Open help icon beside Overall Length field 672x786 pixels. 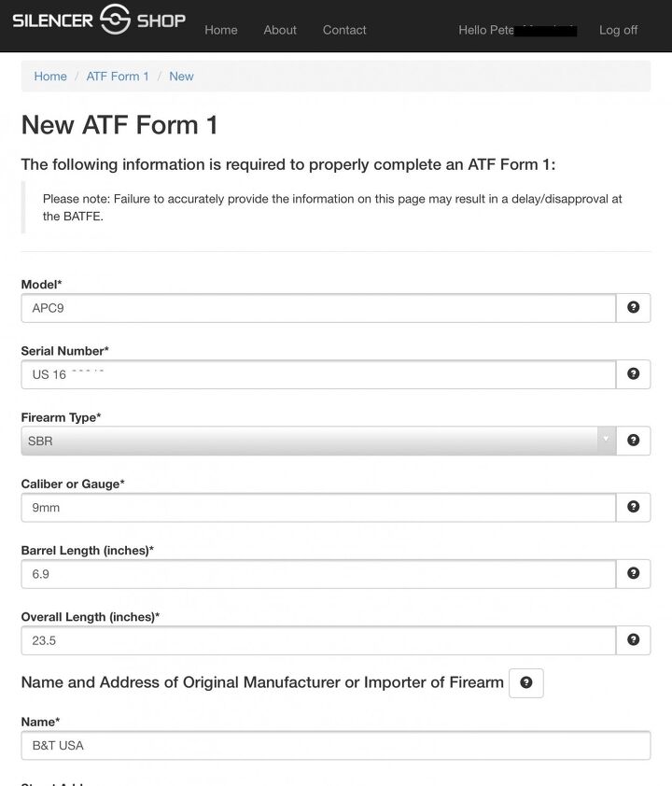pyautogui.click(x=633, y=640)
